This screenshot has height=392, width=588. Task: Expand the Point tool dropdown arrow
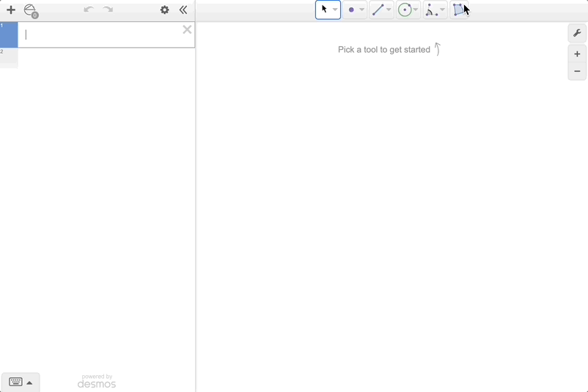(362, 10)
